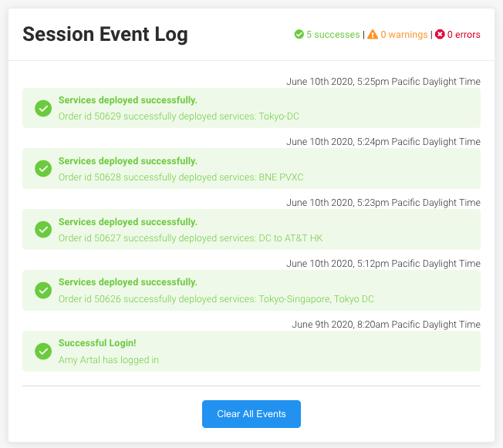Viewport: 503px width, 448px height.
Task: Open the DC to AT&T HK event entry
Action: pyautogui.click(x=251, y=229)
